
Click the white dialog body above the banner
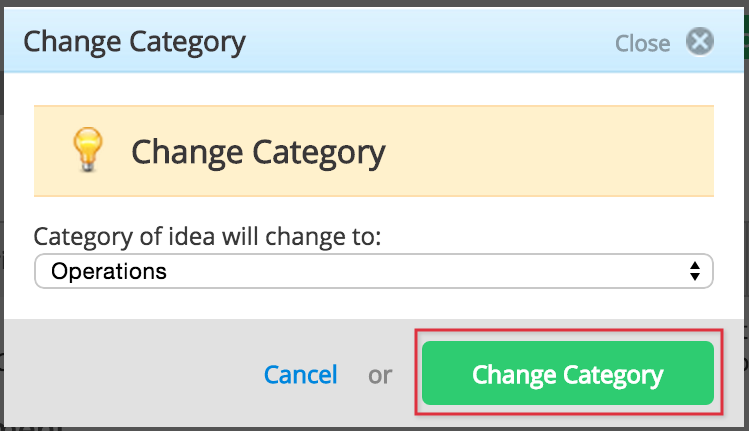(374, 89)
